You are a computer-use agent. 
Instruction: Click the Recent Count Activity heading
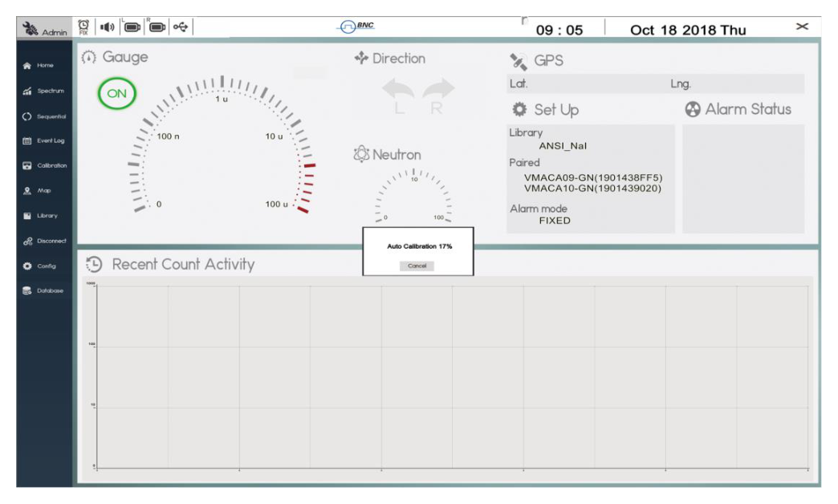183,264
